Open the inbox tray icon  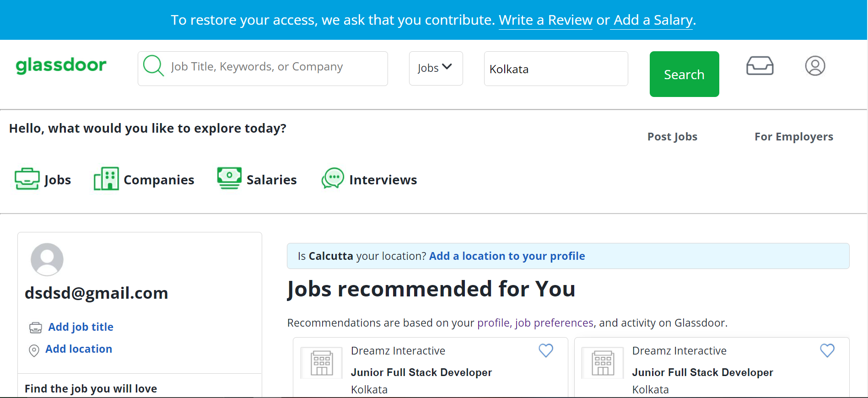760,66
